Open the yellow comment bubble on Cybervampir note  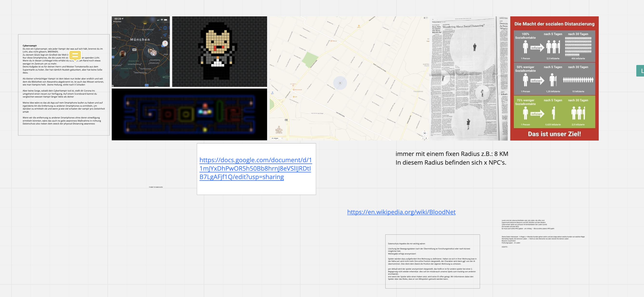tap(75, 55)
